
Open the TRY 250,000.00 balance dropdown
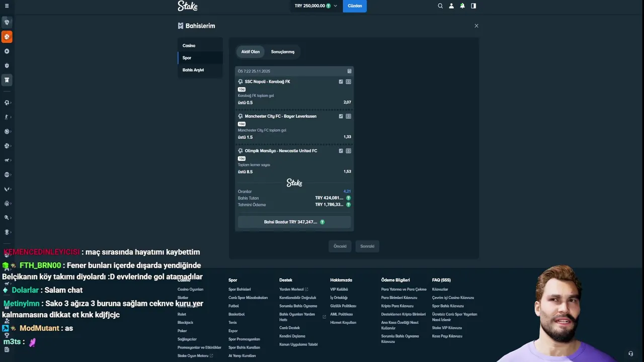pyautogui.click(x=316, y=6)
